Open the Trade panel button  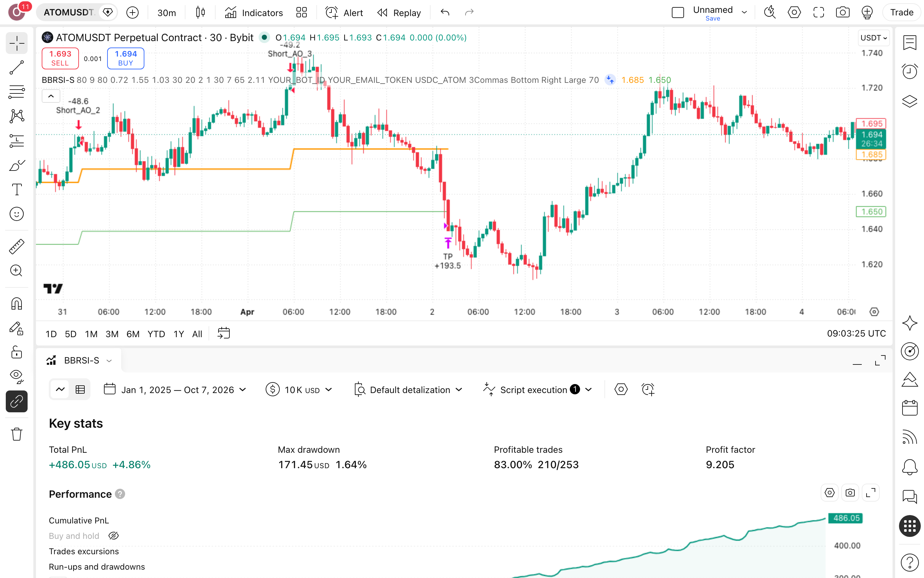click(902, 13)
